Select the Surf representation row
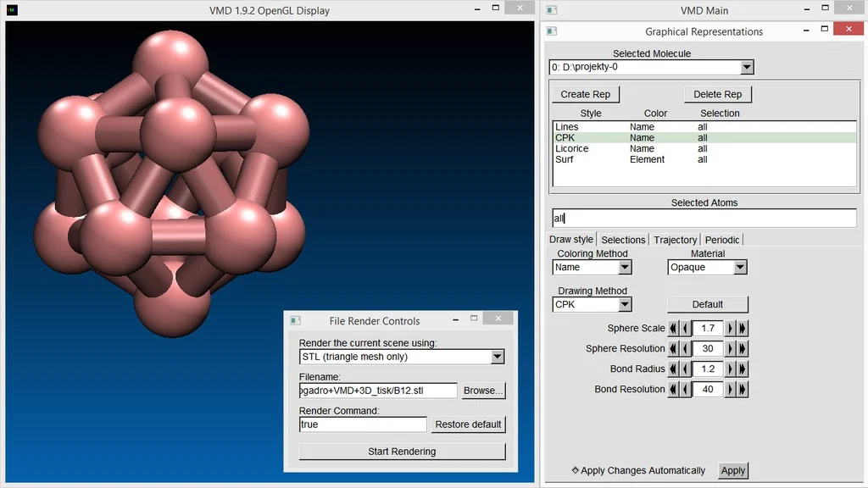The width and height of the screenshot is (868, 488). tap(704, 159)
